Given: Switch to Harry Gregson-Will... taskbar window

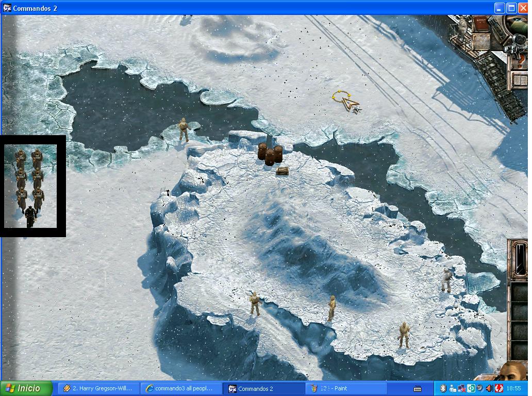Looking at the screenshot, I should tap(98, 389).
